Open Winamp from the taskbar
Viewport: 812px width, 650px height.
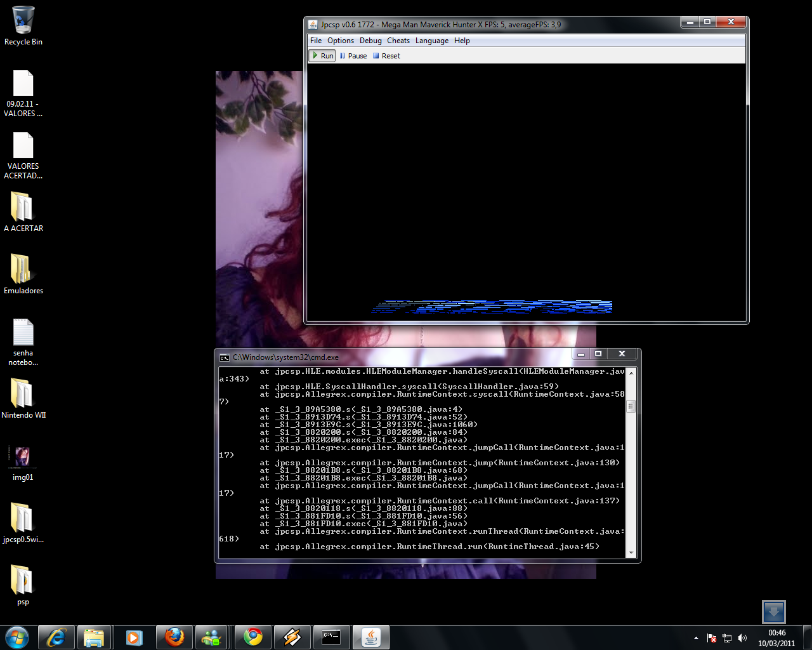(292, 637)
